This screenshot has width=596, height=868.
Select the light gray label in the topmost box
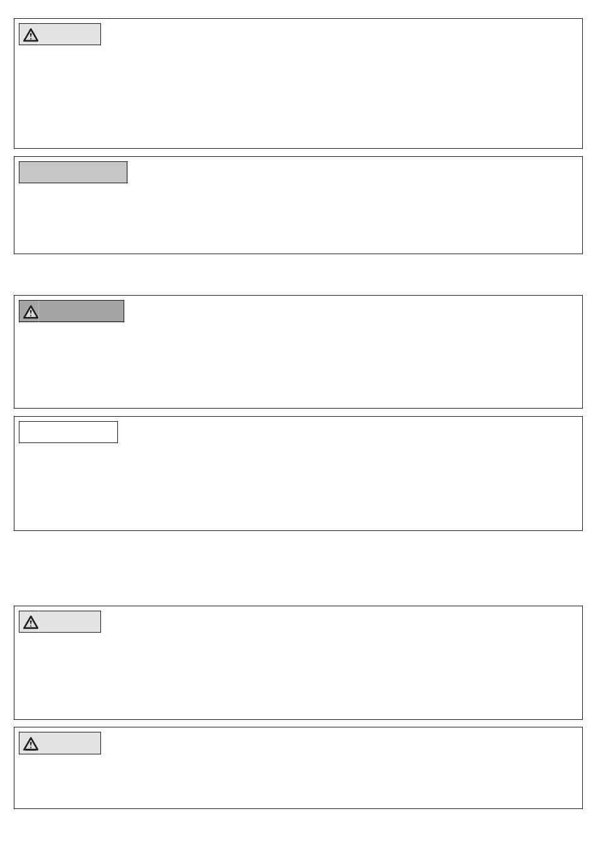coord(60,35)
